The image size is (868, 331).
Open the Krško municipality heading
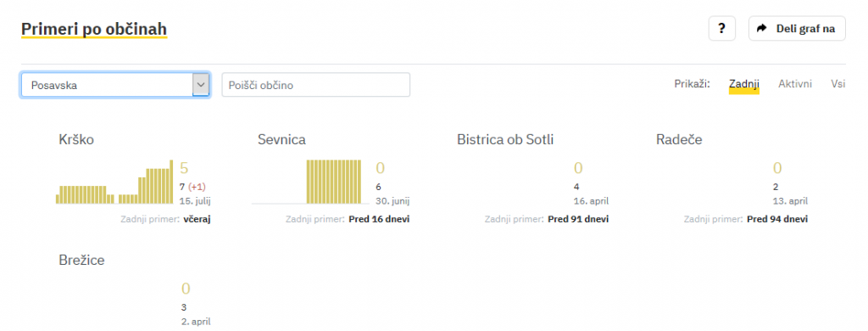coord(76,140)
